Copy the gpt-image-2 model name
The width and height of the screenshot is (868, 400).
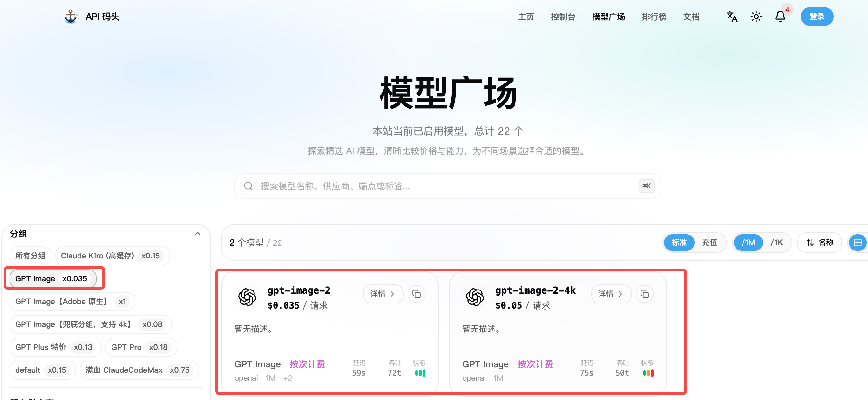point(417,294)
